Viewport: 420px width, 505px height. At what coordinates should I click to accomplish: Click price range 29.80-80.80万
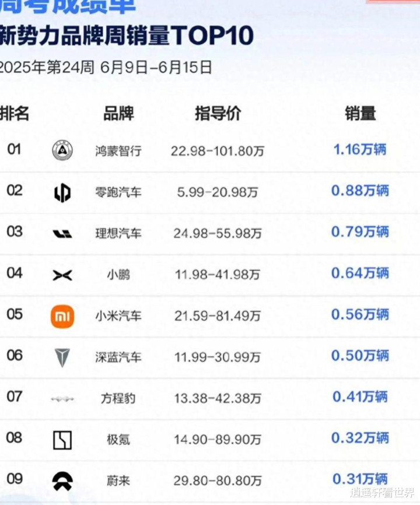(218, 481)
